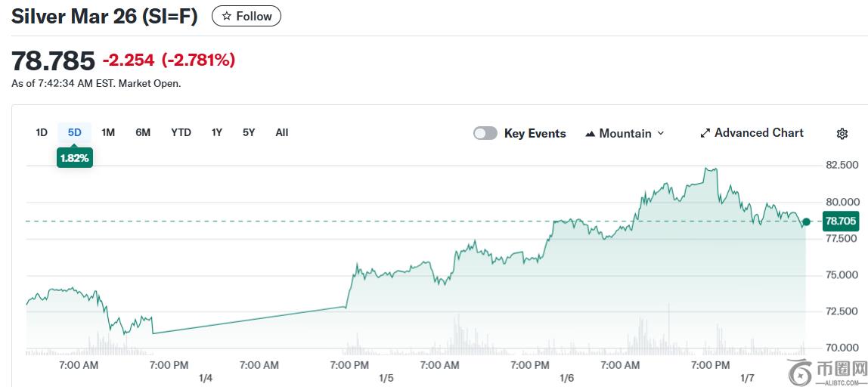The image size is (868, 387).
Task: Follow the Silver Mar 26 ticker
Action: coord(246,17)
